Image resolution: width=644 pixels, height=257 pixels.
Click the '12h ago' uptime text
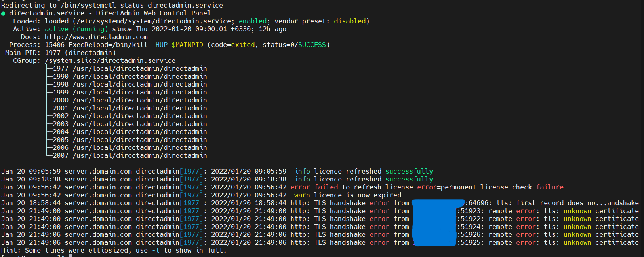pos(272,29)
